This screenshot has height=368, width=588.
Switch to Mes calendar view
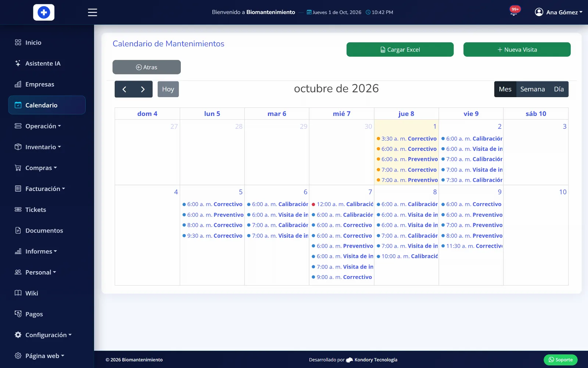[505, 89]
